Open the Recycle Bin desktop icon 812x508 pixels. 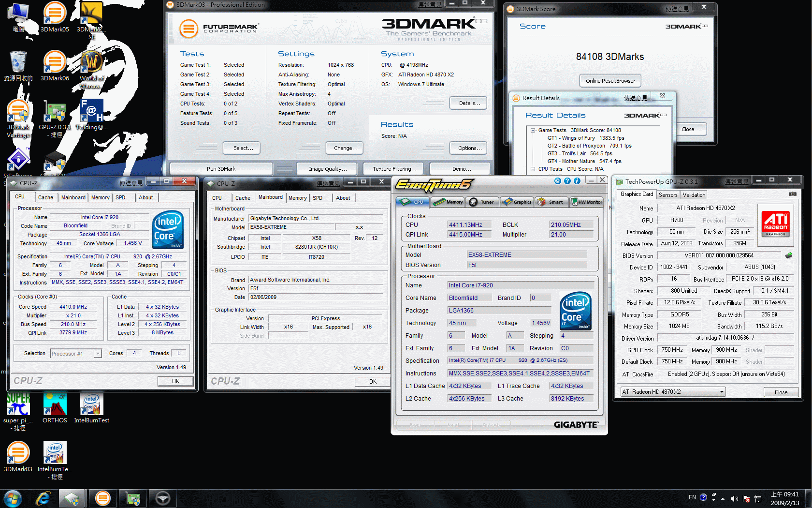point(18,66)
